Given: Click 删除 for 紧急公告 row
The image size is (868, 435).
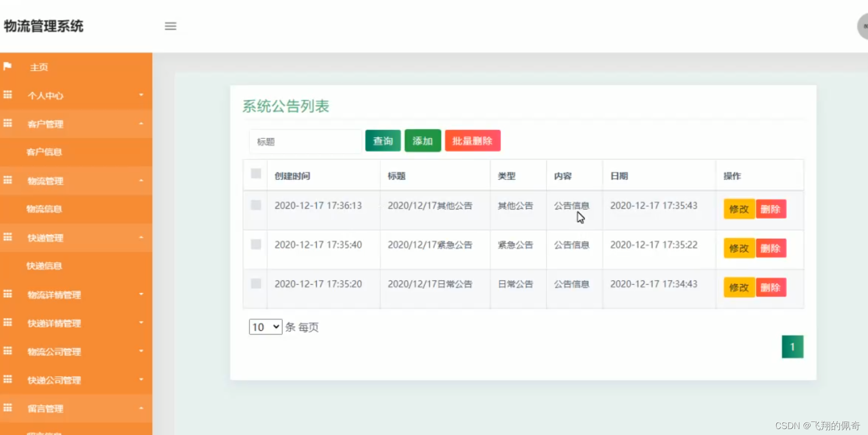Looking at the screenshot, I should point(771,248).
